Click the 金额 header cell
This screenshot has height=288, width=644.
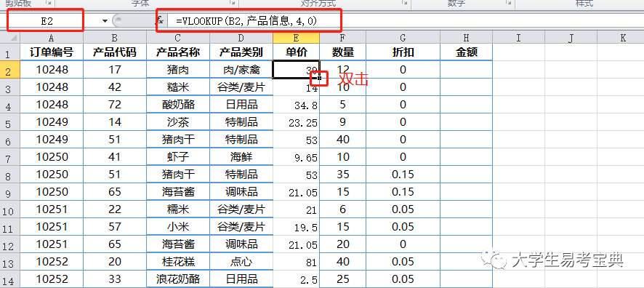(466, 52)
